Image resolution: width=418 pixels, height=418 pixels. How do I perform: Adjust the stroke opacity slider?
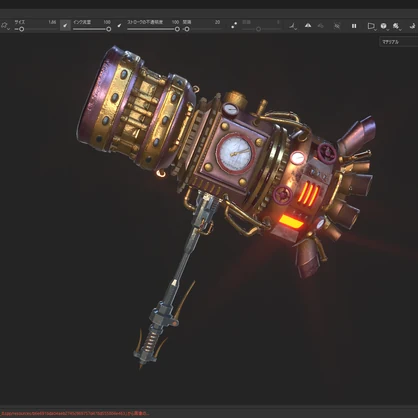point(153,29)
